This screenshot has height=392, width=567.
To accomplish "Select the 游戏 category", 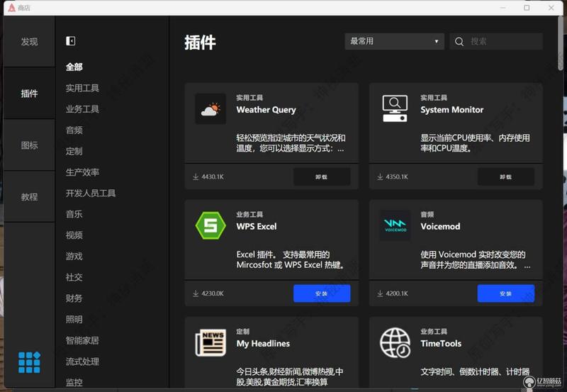I will pyautogui.click(x=74, y=256).
